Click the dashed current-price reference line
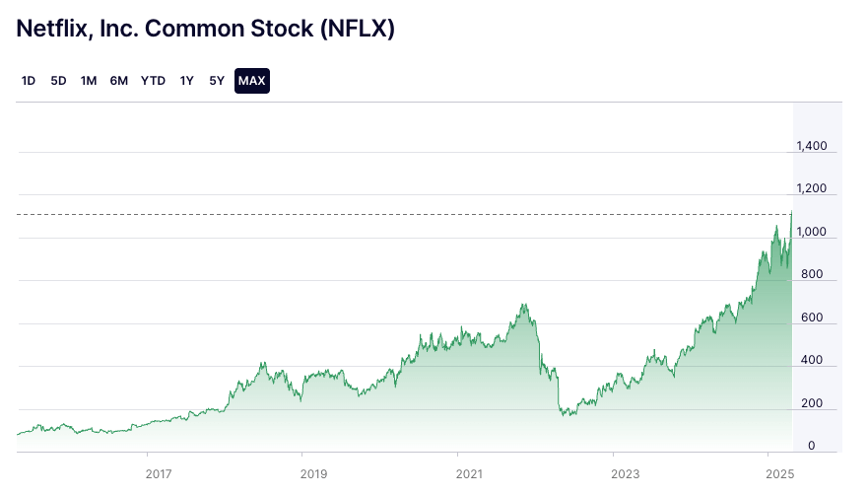Viewport: 868px width, 495px height. 394,214
